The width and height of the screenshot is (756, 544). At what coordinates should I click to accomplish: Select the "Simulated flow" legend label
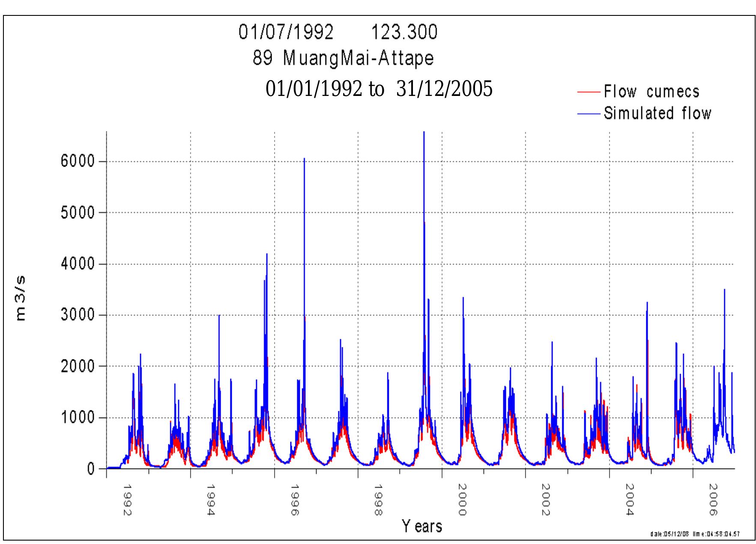pyautogui.click(x=657, y=114)
